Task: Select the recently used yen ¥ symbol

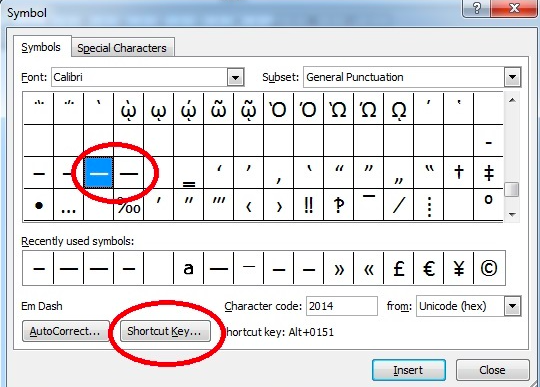Action: (x=459, y=268)
